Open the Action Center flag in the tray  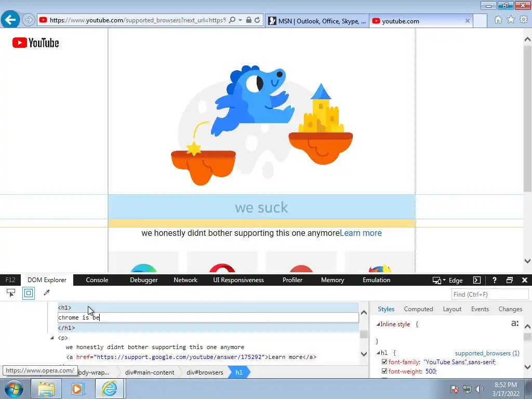455,389
